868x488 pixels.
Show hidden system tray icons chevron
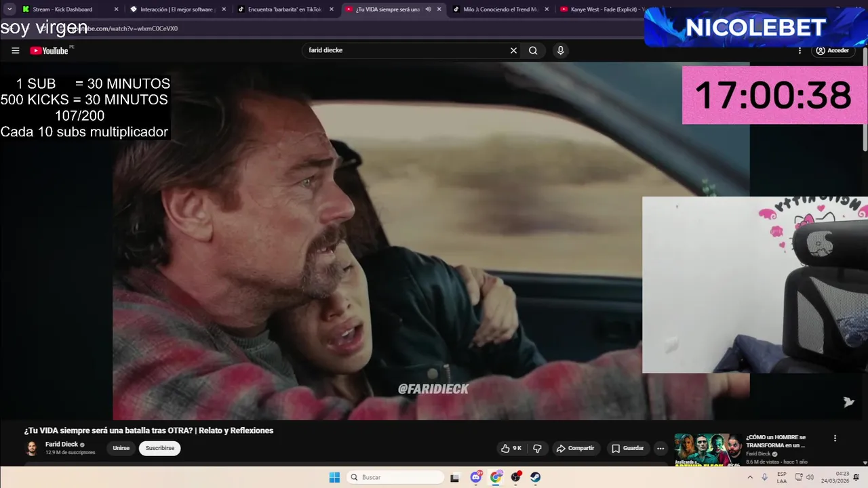pyautogui.click(x=751, y=477)
